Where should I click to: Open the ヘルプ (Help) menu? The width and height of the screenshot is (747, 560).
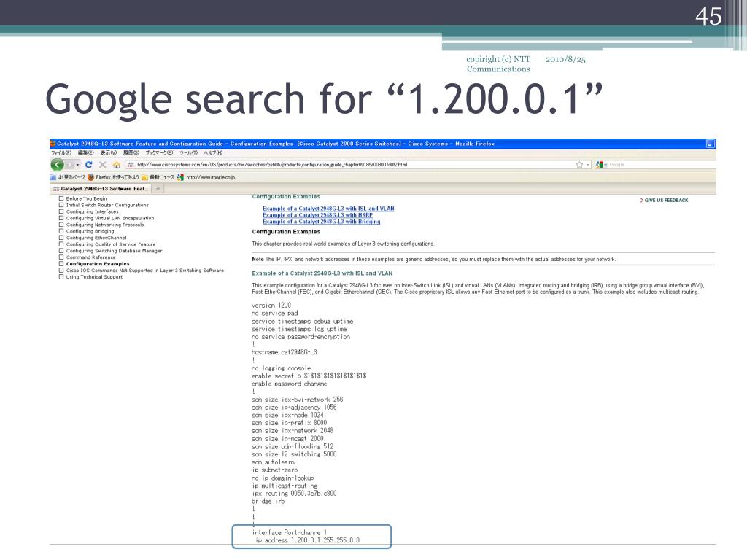[213, 153]
